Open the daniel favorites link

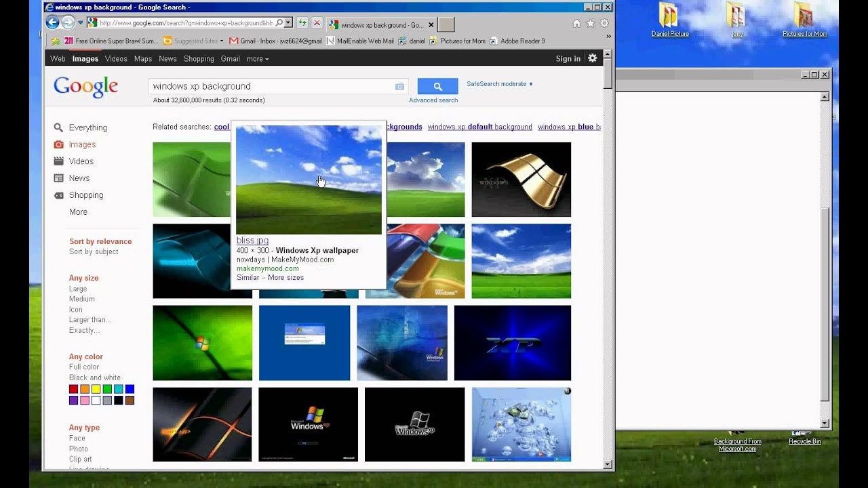click(x=412, y=41)
